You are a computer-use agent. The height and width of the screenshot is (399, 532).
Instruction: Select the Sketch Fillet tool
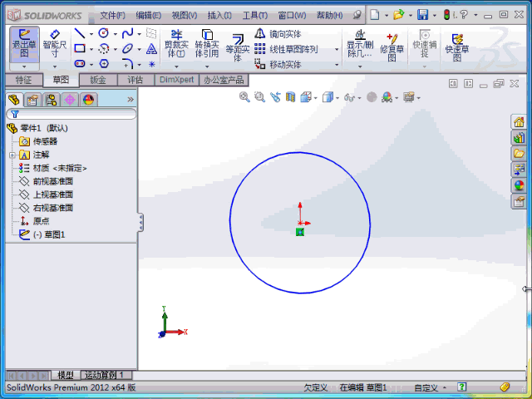(127, 64)
